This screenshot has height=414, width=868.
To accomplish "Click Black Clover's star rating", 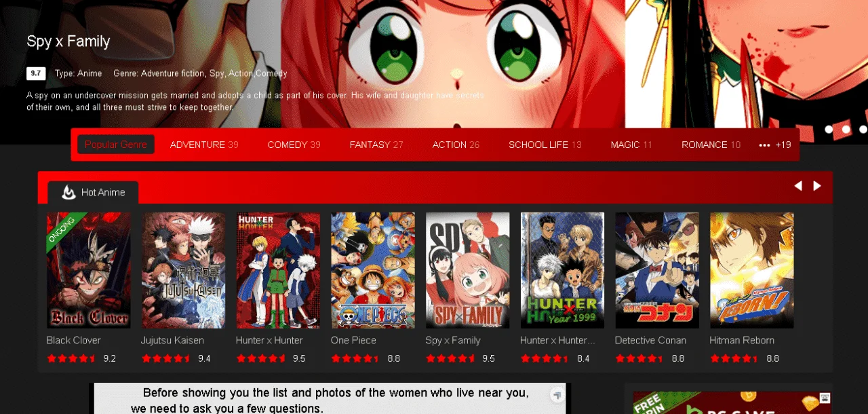I will click(x=72, y=358).
